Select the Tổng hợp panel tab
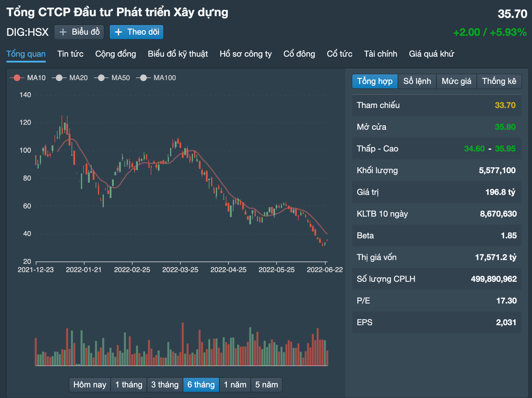532x398 pixels. (x=375, y=81)
